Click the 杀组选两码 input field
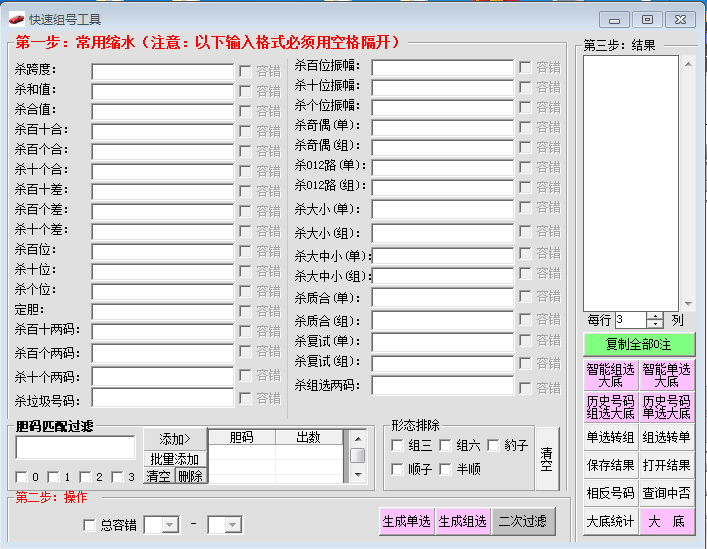This screenshot has height=549, width=707. pyautogui.click(x=443, y=386)
